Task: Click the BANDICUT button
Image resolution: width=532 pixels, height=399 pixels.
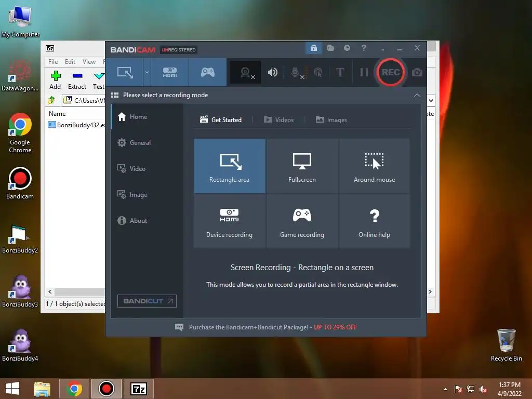Action: [x=147, y=301]
